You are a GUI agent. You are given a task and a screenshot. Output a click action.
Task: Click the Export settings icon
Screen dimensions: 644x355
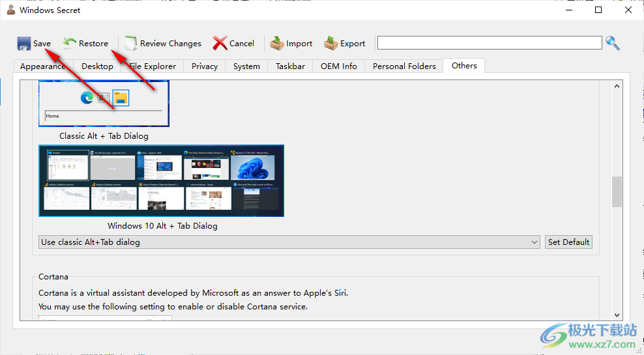point(331,44)
